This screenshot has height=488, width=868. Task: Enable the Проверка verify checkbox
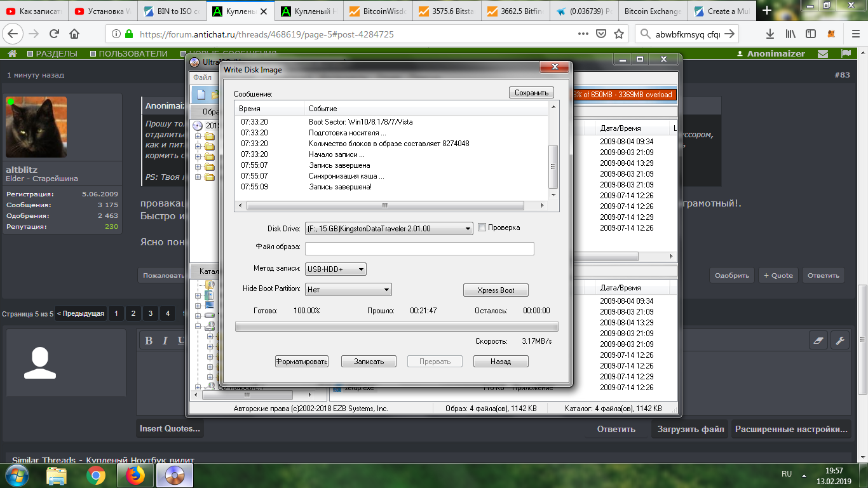coord(482,227)
